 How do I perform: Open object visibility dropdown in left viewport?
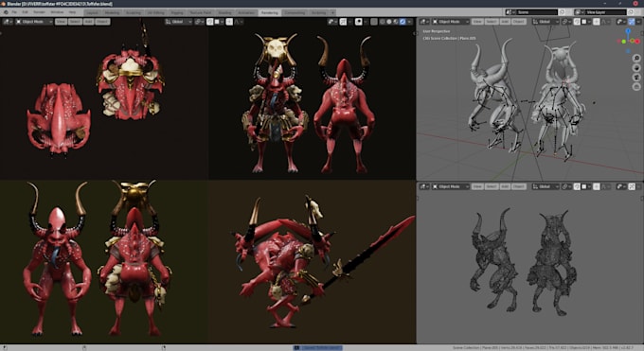(x=331, y=22)
